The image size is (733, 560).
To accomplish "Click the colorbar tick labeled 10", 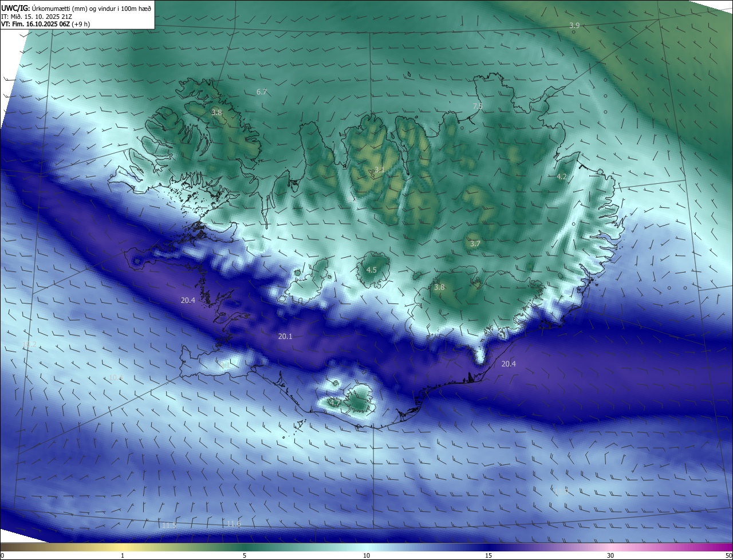I will pos(366,555).
